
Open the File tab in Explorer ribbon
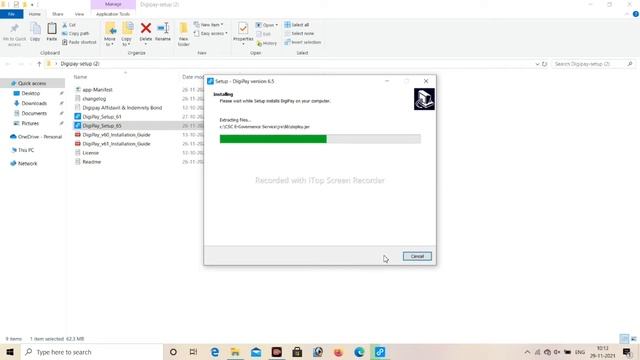coord(11,14)
